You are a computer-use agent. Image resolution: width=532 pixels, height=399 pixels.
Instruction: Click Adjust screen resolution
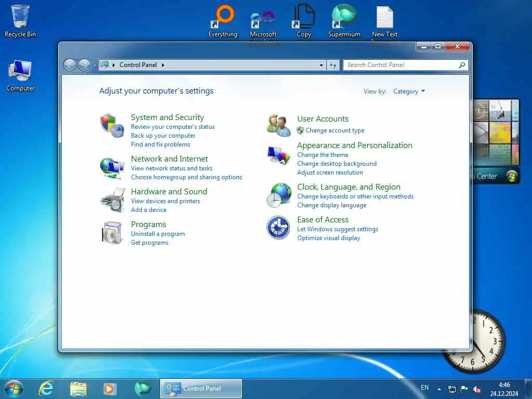tap(330, 172)
